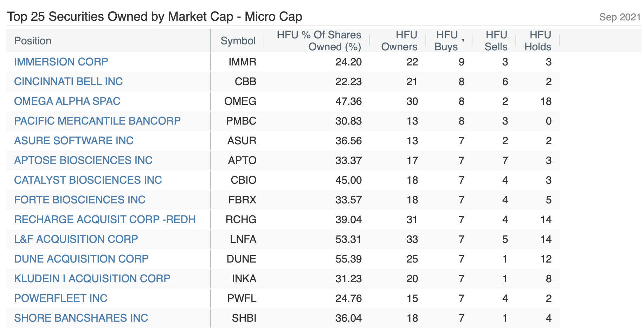The width and height of the screenshot is (644, 328).
Task: Open FORTE BIOSCIENCES INC link
Action: pos(79,200)
